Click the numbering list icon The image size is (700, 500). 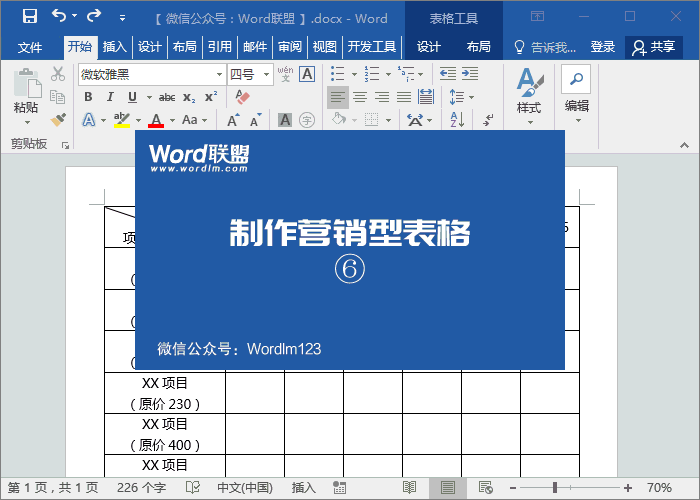371,74
